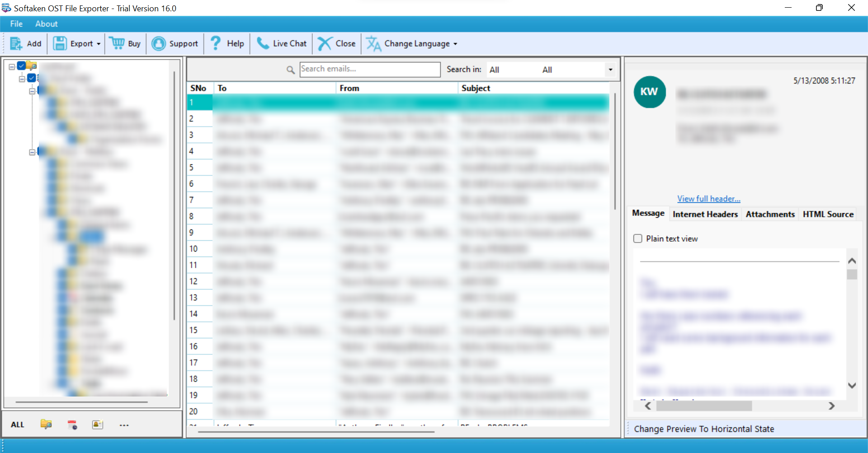Click the folder tree horizontal scrollbar
The height and width of the screenshot is (453, 868).
pos(82,402)
